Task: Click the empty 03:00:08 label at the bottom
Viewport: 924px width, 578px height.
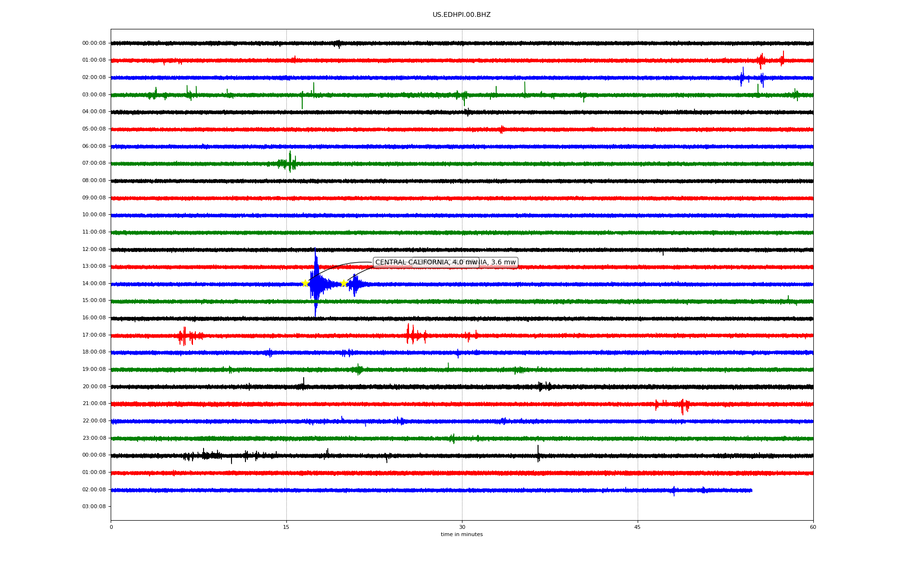Action: tap(94, 507)
